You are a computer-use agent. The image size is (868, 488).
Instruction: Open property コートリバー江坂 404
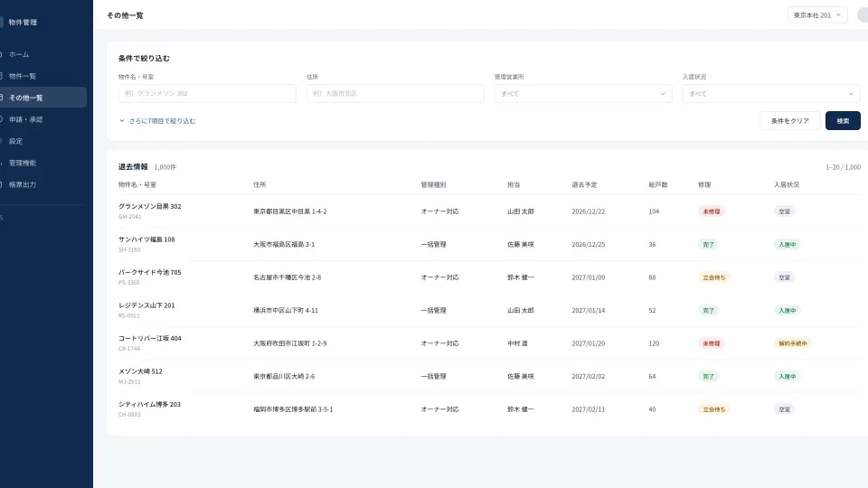click(149, 338)
